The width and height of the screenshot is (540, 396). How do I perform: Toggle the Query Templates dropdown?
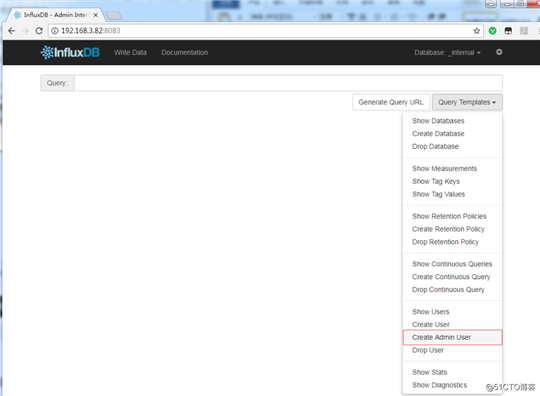click(467, 102)
